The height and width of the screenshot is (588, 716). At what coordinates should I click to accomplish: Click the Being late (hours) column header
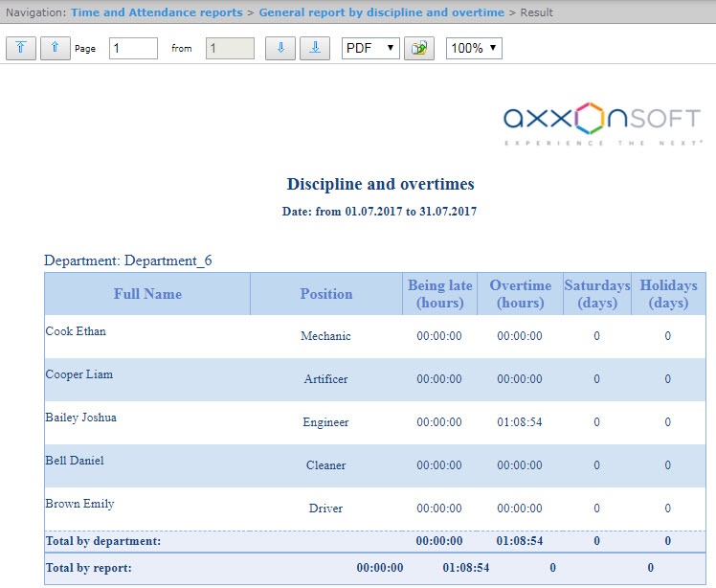pyautogui.click(x=439, y=294)
